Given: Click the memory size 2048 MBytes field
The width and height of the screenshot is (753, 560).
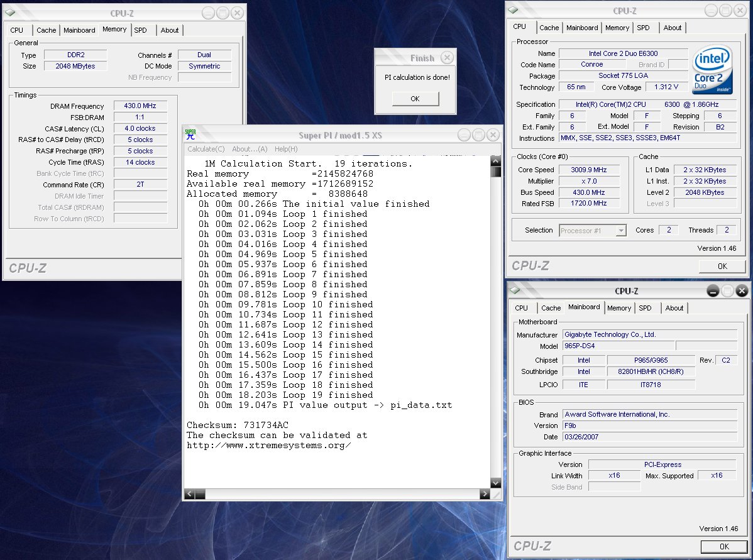Looking at the screenshot, I should pyautogui.click(x=75, y=66).
